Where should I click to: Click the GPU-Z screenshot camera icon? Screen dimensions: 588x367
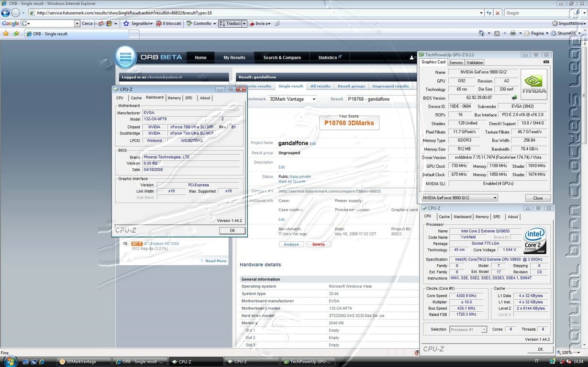click(x=546, y=62)
